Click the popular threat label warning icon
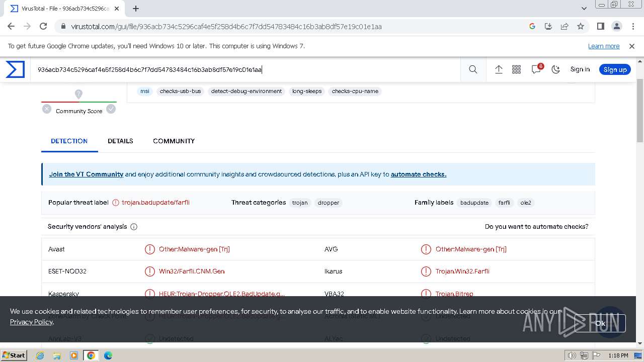Viewport: 644px width, 362px height. point(116,203)
